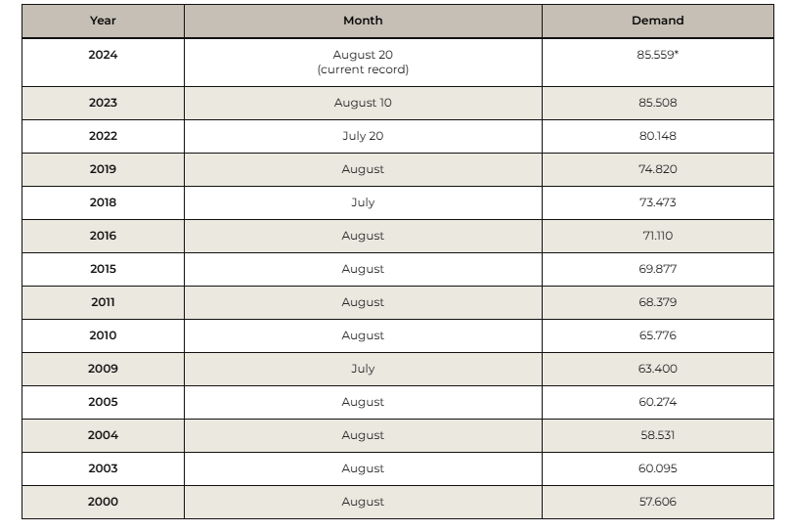Screen dimensions: 790x532
Task: Select the 2018 year cell
Action: point(103,202)
